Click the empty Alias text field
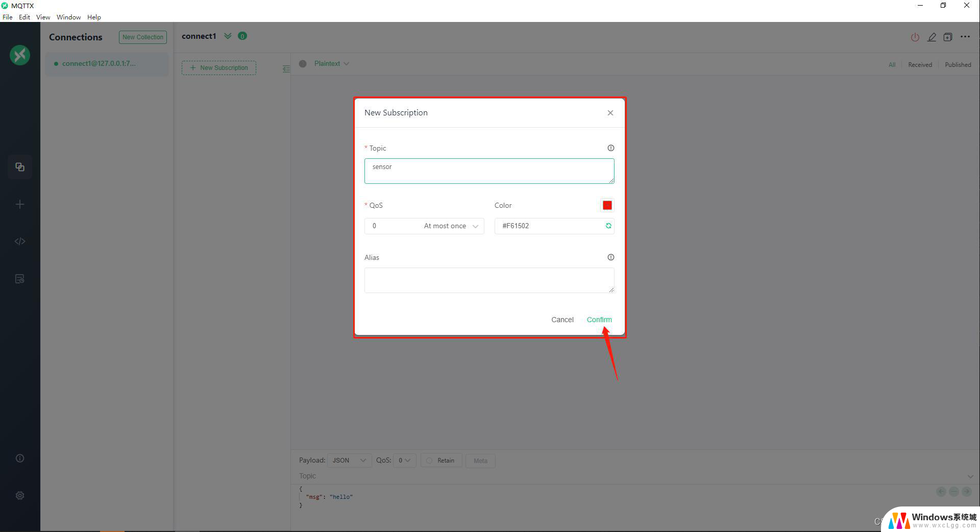The height and width of the screenshot is (532, 980). tap(489, 280)
